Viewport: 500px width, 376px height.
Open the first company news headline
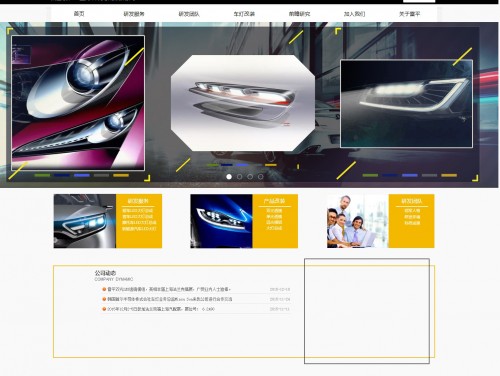coord(169,289)
